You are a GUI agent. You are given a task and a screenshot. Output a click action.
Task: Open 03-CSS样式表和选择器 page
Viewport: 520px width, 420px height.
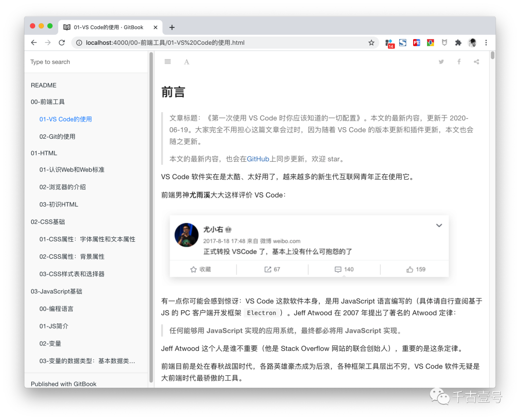click(x=72, y=274)
